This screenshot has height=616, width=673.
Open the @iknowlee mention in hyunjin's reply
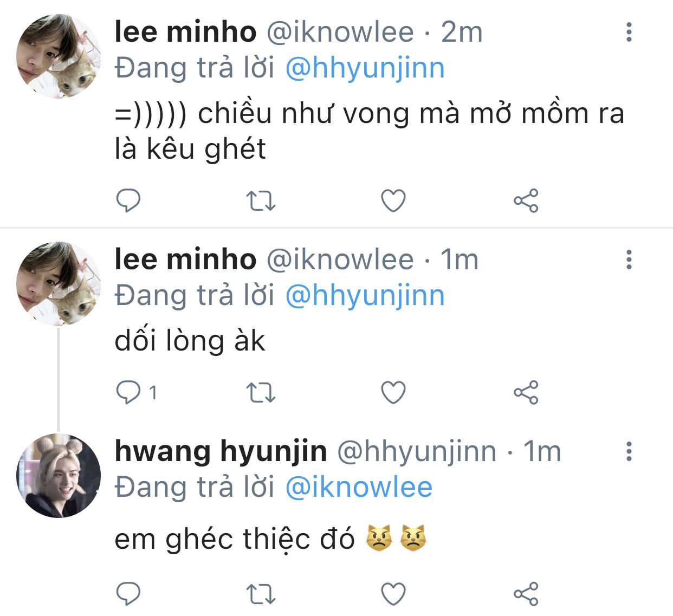tap(359, 487)
